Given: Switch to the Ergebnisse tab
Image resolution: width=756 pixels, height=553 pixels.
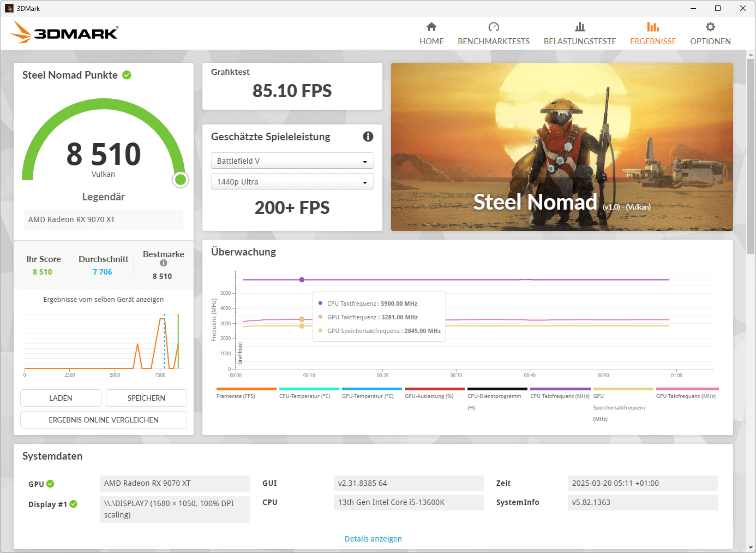Looking at the screenshot, I should pos(653,33).
